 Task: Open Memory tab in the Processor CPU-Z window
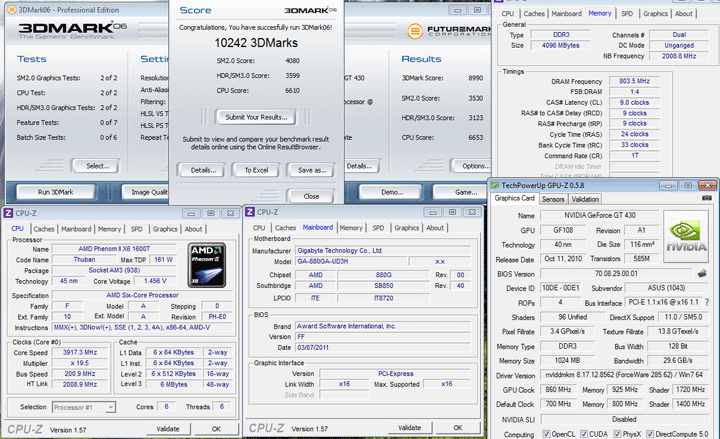[x=109, y=229]
